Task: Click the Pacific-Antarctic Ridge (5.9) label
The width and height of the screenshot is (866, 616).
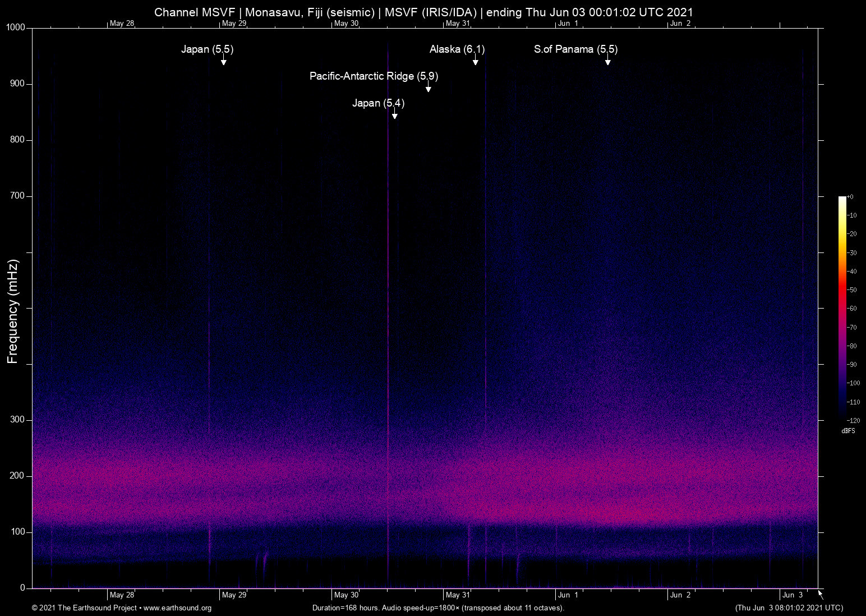Action: (x=374, y=76)
